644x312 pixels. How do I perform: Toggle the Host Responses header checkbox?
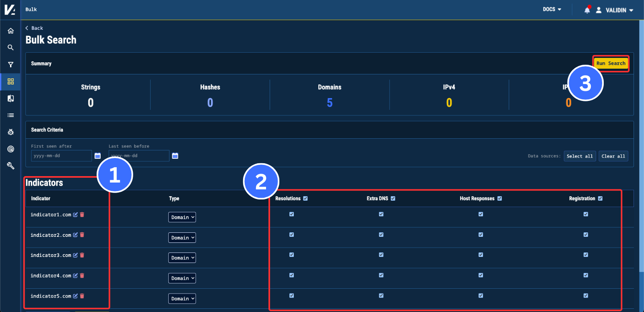(x=500, y=198)
